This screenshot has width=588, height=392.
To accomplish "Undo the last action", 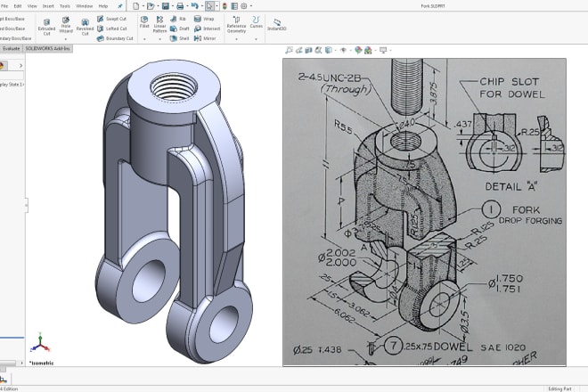I will coord(194,6).
